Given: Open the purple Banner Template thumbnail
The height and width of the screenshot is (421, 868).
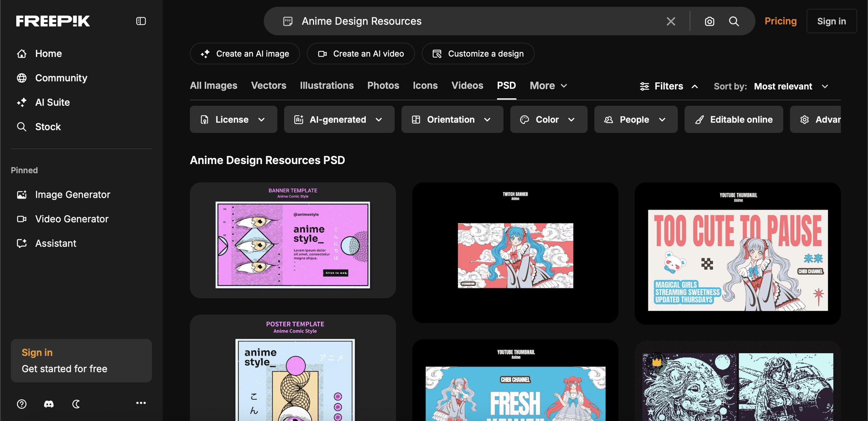Looking at the screenshot, I should (293, 240).
